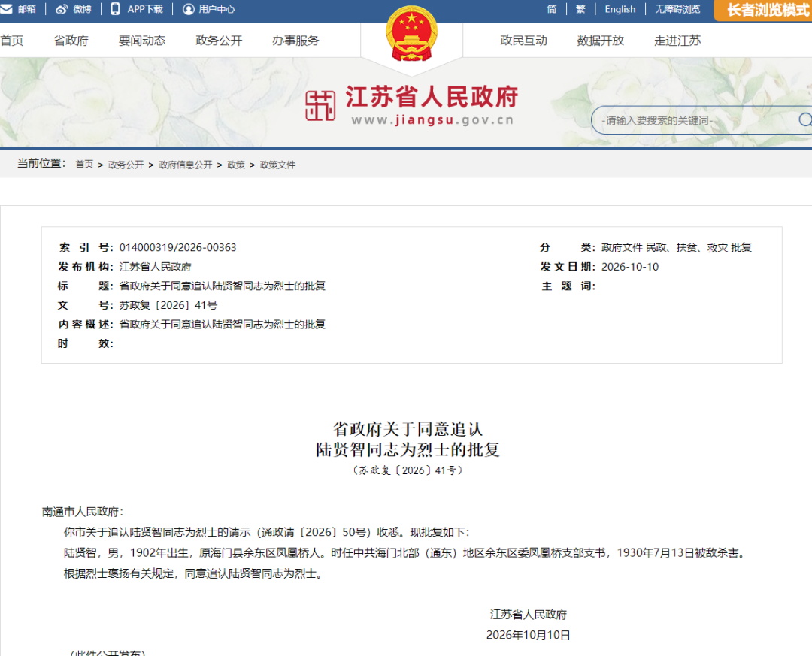The height and width of the screenshot is (656, 812).
Task: Open the 办事服务 menu
Action: tap(295, 41)
